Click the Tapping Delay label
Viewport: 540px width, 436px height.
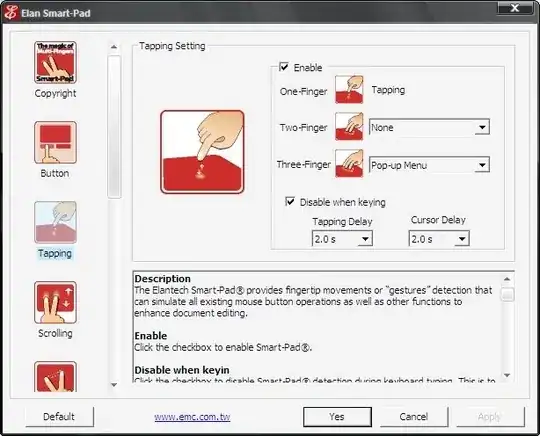(x=342, y=221)
